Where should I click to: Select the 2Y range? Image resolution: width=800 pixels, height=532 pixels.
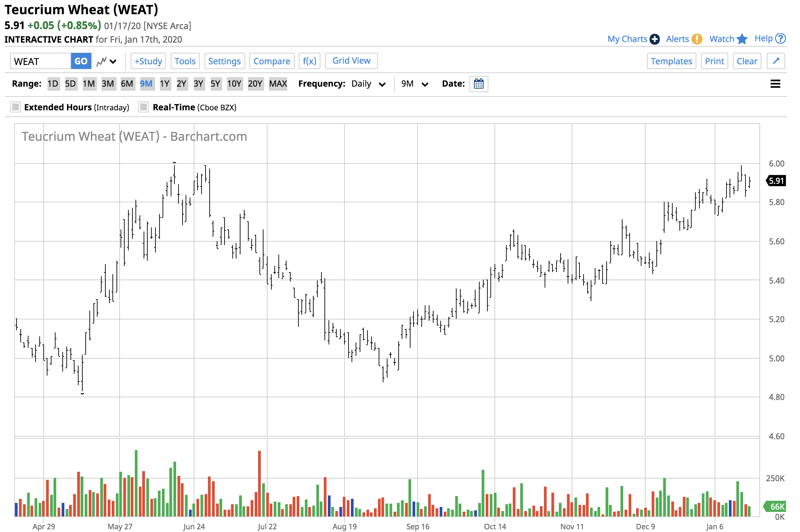tap(182, 84)
